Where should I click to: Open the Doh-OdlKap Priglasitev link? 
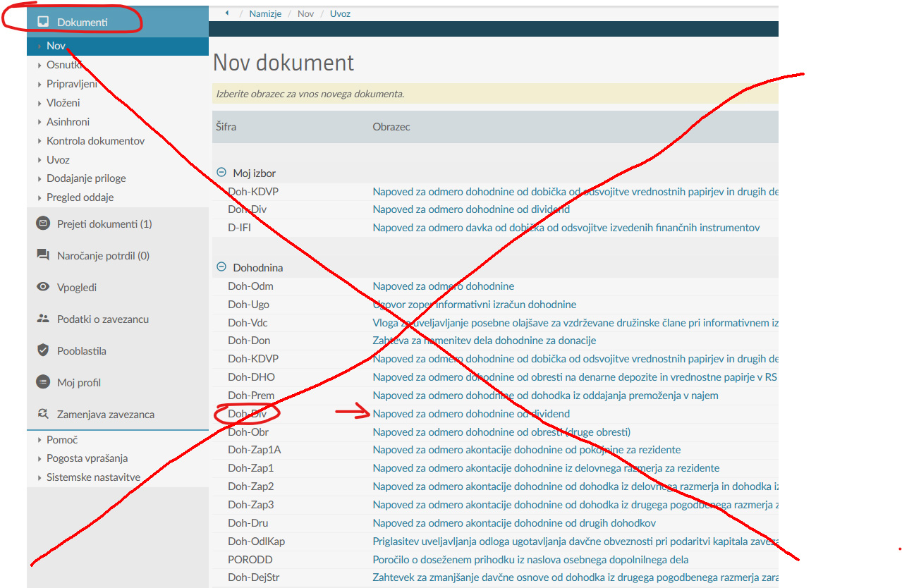point(575,541)
